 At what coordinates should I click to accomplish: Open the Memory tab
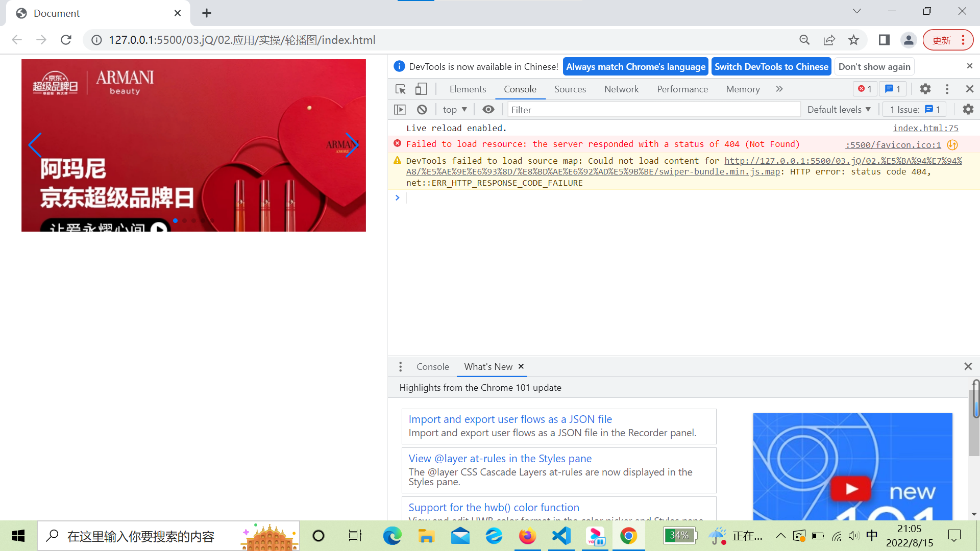pos(743,89)
